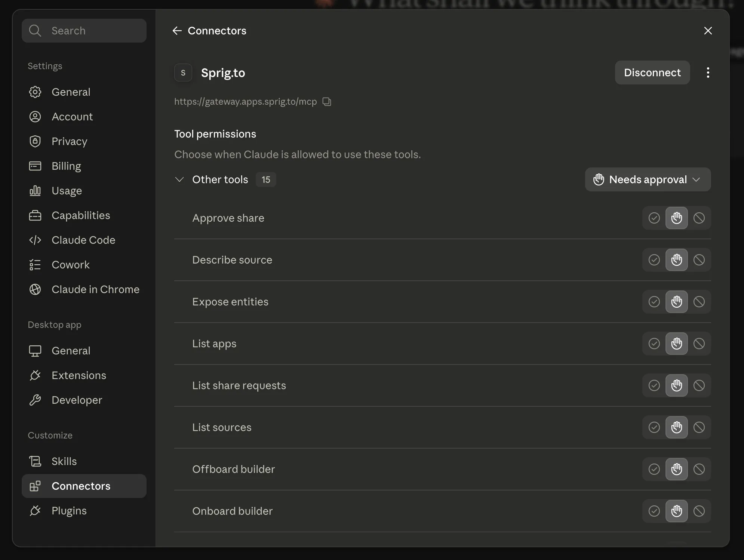Viewport: 744px width, 560px height.
Task: Click the Search input field
Action: click(x=84, y=31)
